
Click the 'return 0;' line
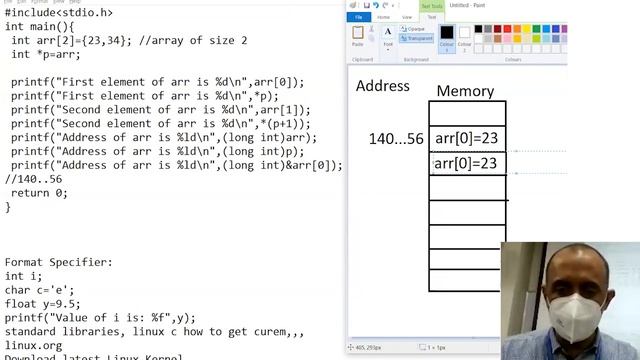(x=39, y=193)
